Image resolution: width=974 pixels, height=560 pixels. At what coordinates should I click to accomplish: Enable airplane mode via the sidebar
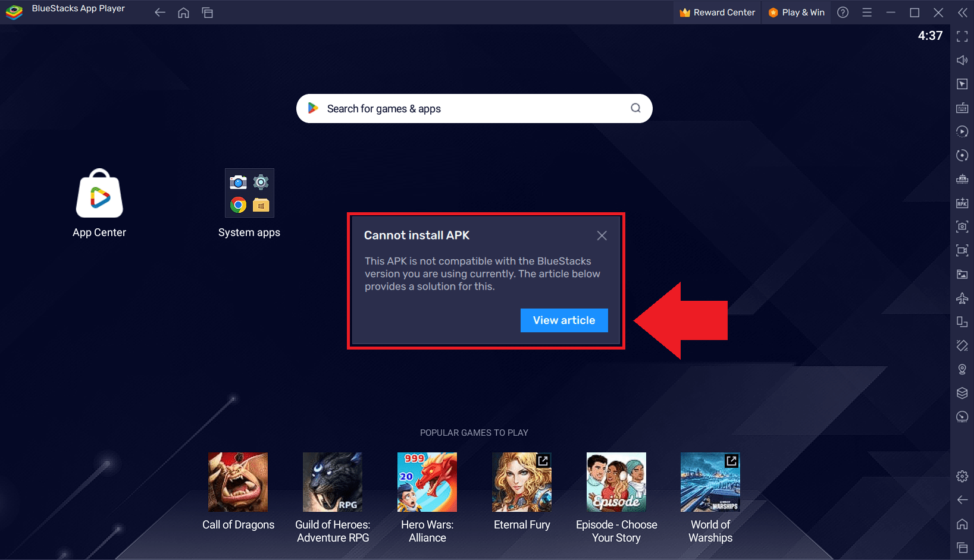click(x=962, y=298)
